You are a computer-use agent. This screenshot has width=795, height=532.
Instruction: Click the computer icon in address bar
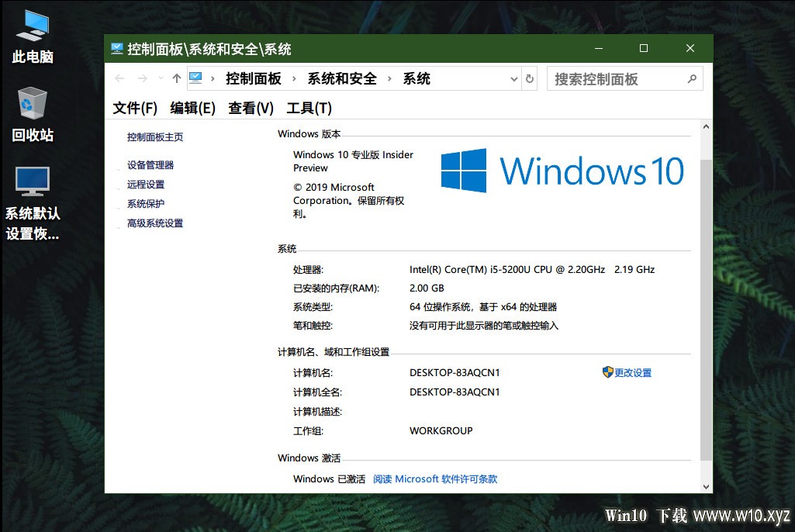[195, 78]
